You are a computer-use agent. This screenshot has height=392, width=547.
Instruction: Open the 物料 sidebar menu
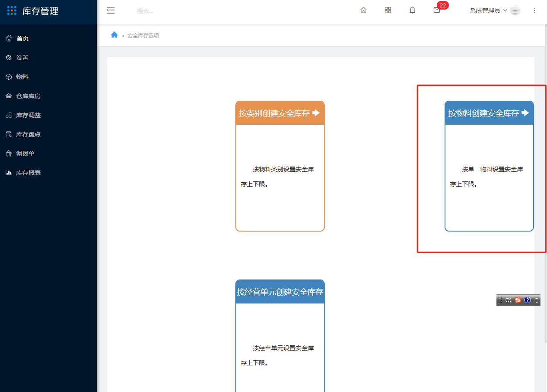pyautogui.click(x=48, y=77)
